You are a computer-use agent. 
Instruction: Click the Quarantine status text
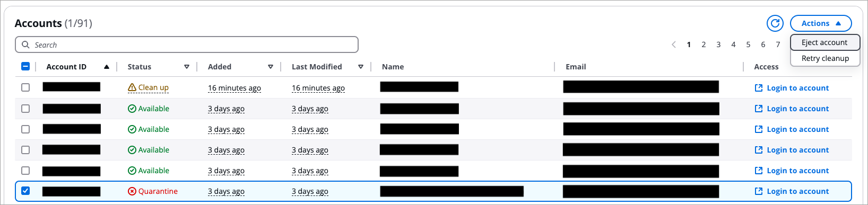pyautogui.click(x=158, y=191)
